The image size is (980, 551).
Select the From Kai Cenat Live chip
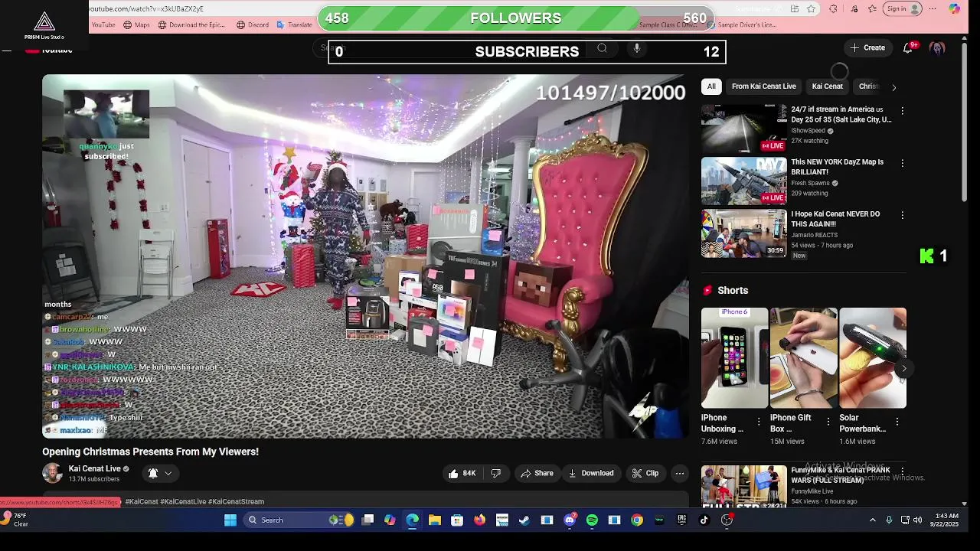pyautogui.click(x=763, y=86)
